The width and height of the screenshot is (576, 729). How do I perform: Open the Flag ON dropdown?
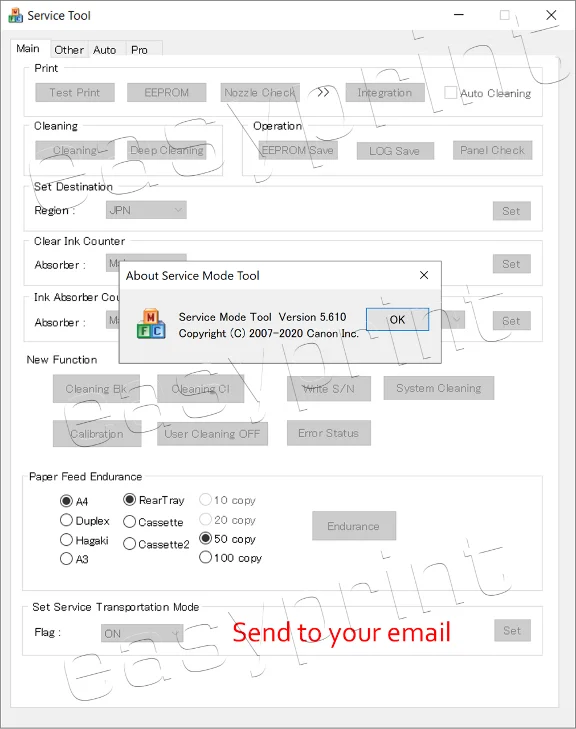(x=142, y=633)
